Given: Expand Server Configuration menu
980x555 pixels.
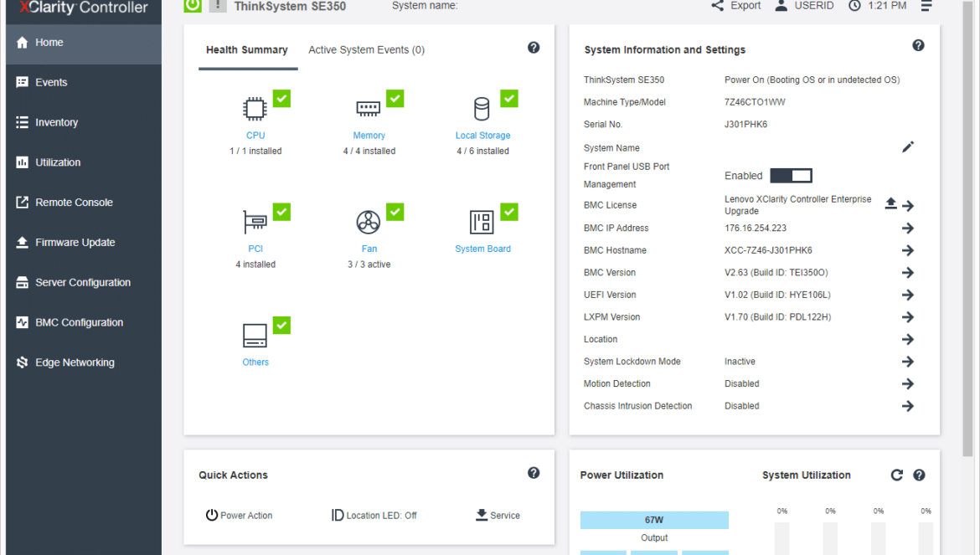Looking at the screenshot, I should tap(84, 282).
